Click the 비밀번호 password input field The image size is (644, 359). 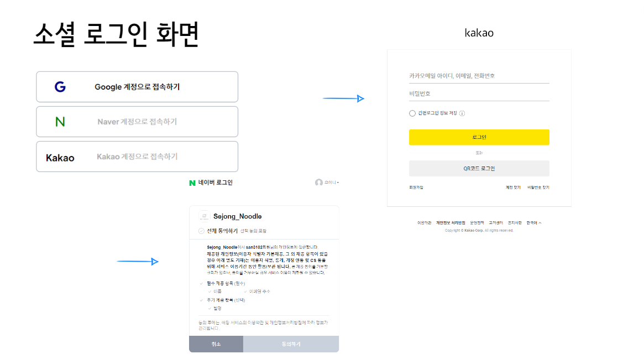click(479, 92)
